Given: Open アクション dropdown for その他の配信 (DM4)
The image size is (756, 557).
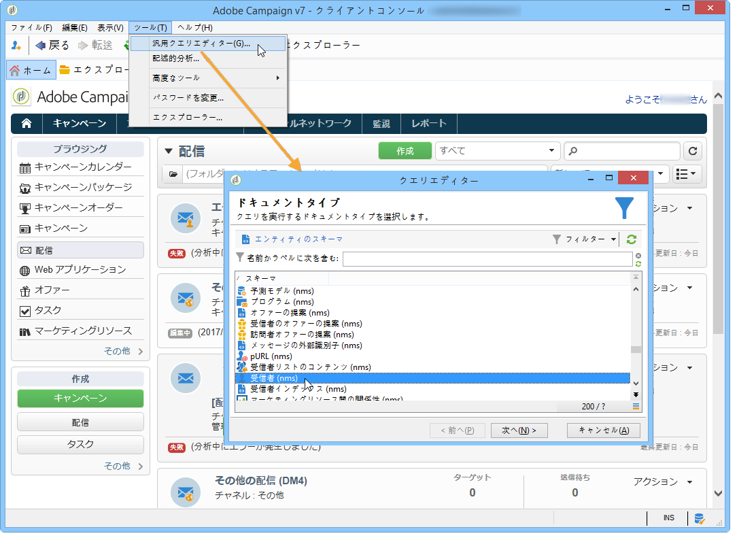Looking at the screenshot, I should (662, 482).
